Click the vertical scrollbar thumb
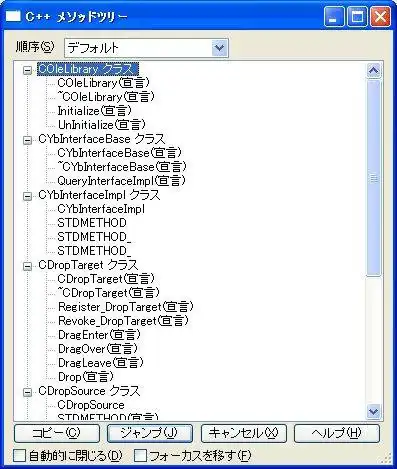The image size is (397, 469). [373, 178]
